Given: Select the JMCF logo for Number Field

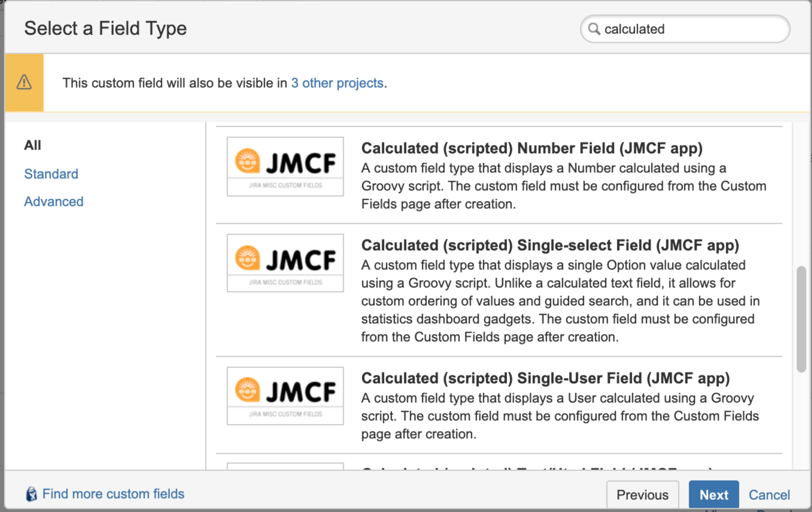Looking at the screenshot, I should (285, 166).
